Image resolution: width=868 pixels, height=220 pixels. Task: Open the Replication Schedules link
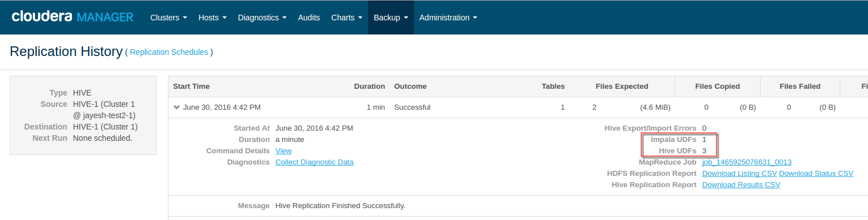(x=169, y=52)
